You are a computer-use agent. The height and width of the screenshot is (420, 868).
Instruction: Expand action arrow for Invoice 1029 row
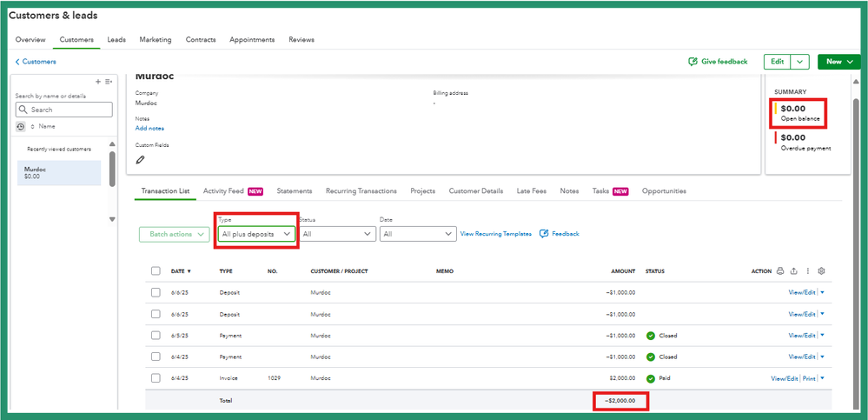[x=822, y=378]
